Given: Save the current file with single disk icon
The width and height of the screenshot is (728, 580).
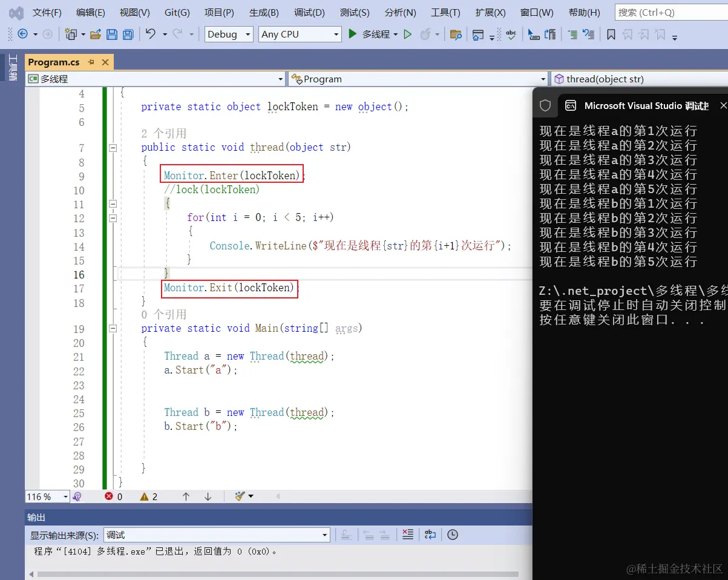Looking at the screenshot, I should (x=112, y=35).
